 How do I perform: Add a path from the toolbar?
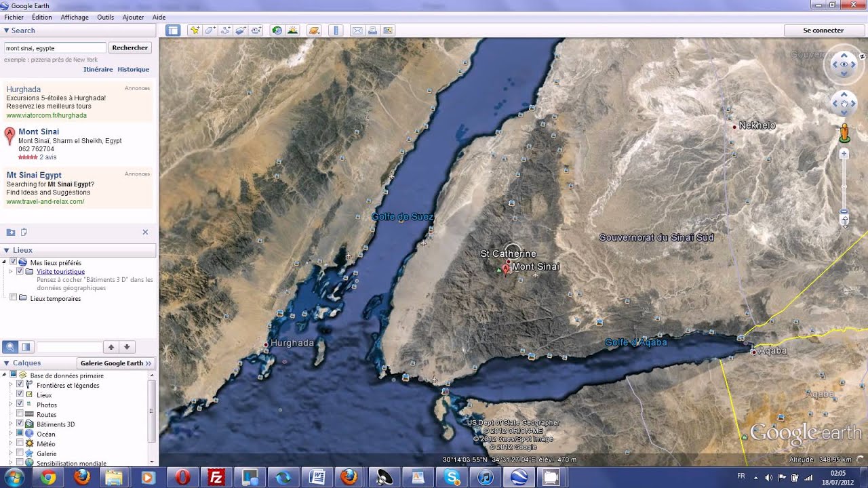pos(225,30)
